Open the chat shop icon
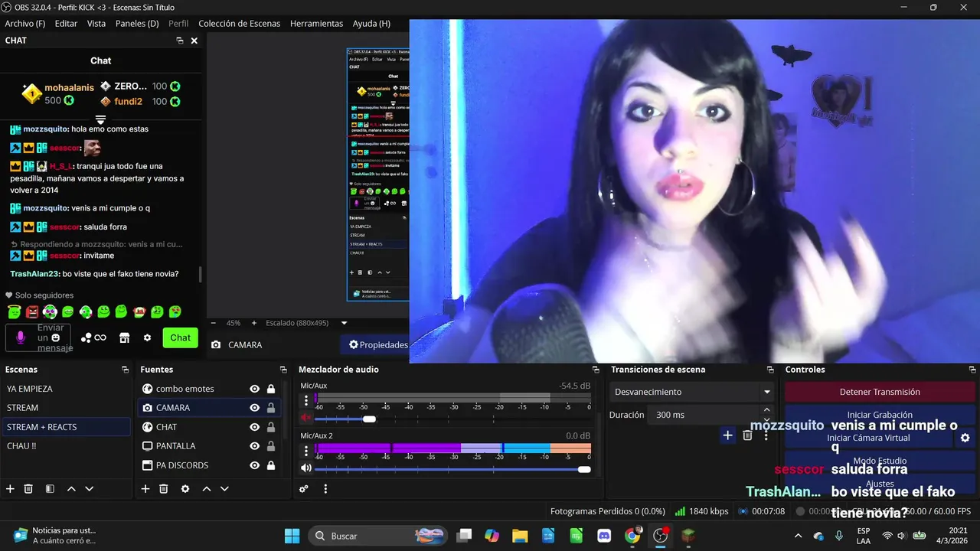The image size is (980, 551). pos(124,337)
